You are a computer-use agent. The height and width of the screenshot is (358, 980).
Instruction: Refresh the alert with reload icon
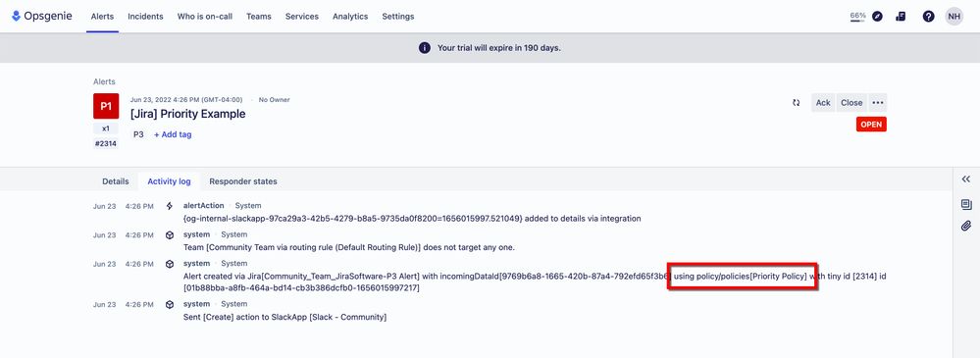[797, 102]
